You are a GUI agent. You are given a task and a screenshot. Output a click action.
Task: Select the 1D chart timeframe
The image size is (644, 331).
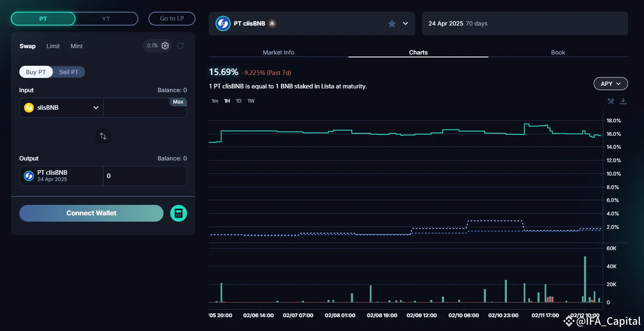pyautogui.click(x=239, y=101)
